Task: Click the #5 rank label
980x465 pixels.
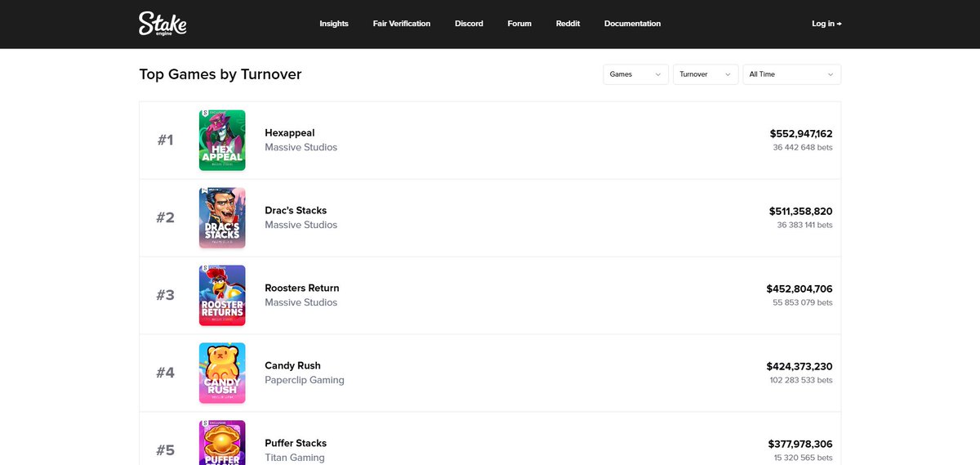Action: (165, 450)
